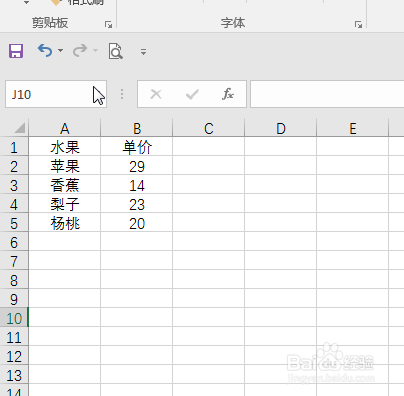Select column D header
This screenshot has width=404, height=396.
pos(281,128)
